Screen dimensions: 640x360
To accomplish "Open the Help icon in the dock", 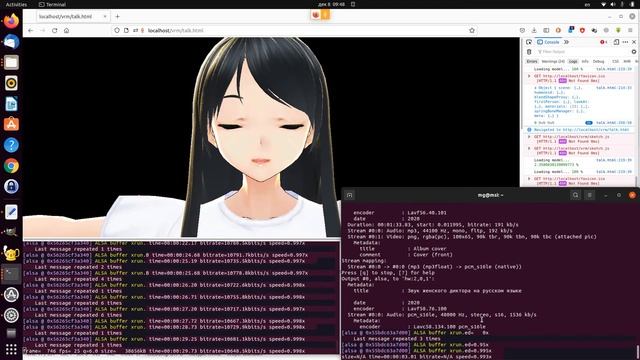I will [x=11, y=145].
